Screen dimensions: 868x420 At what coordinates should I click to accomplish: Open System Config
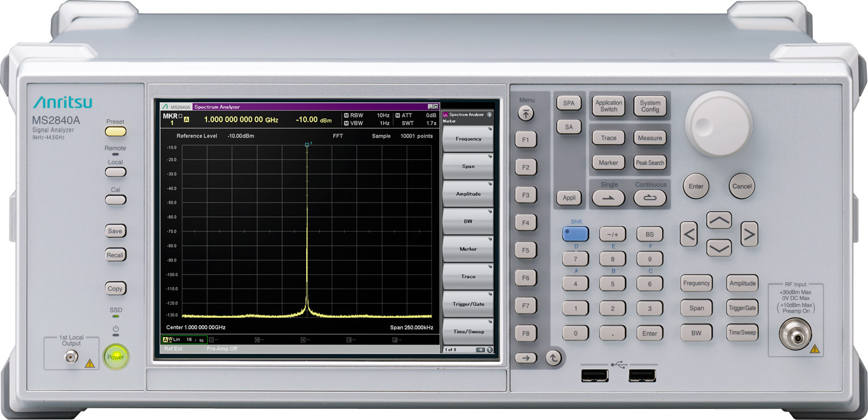pyautogui.click(x=650, y=106)
